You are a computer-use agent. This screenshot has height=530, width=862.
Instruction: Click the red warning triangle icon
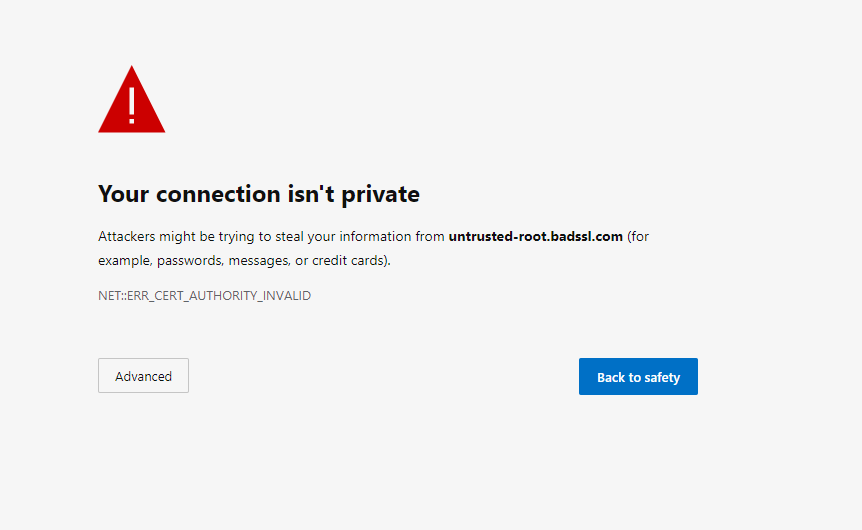pyautogui.click(x=131, y=100)
